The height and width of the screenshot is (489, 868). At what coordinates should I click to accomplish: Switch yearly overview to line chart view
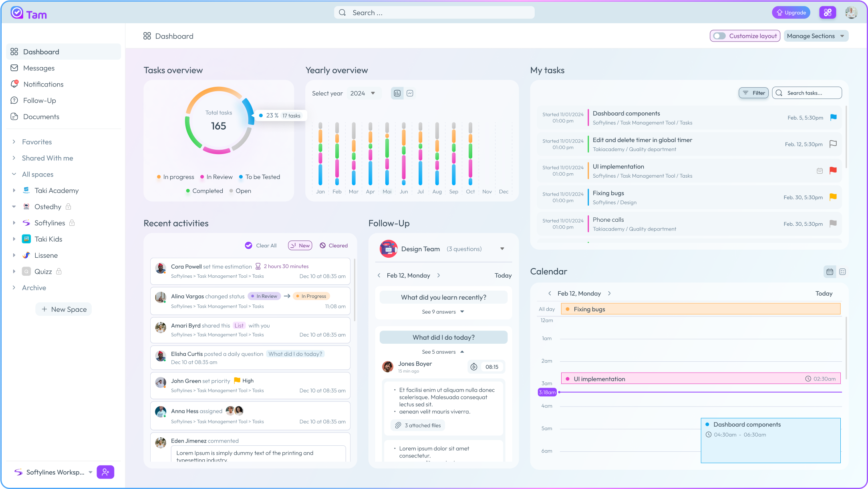click(x=410, y=93)
